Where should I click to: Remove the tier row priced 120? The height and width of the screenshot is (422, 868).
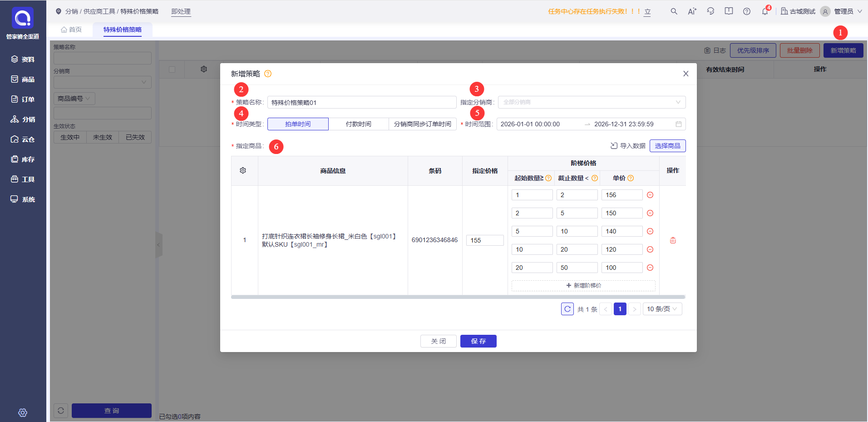click(x=650, y=249)
